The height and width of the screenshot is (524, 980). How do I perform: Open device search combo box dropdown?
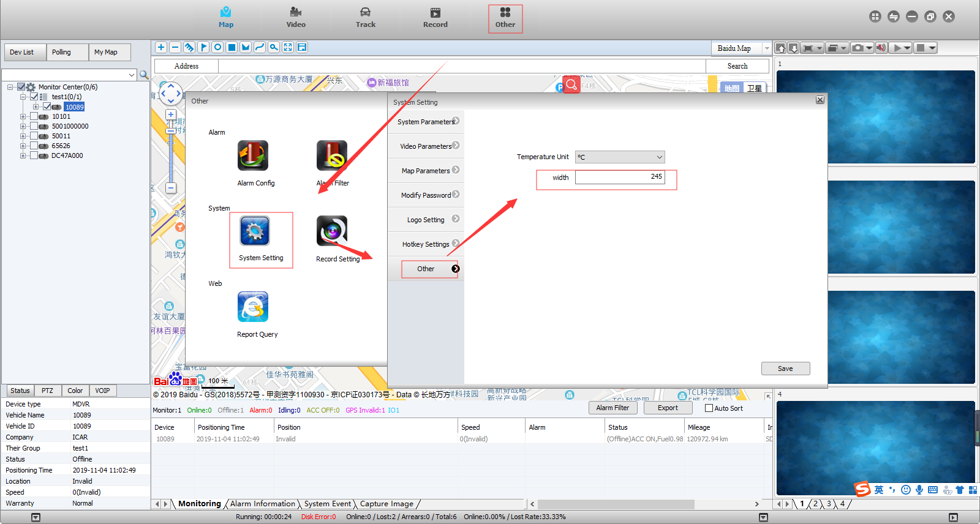[x=132, y=75]
